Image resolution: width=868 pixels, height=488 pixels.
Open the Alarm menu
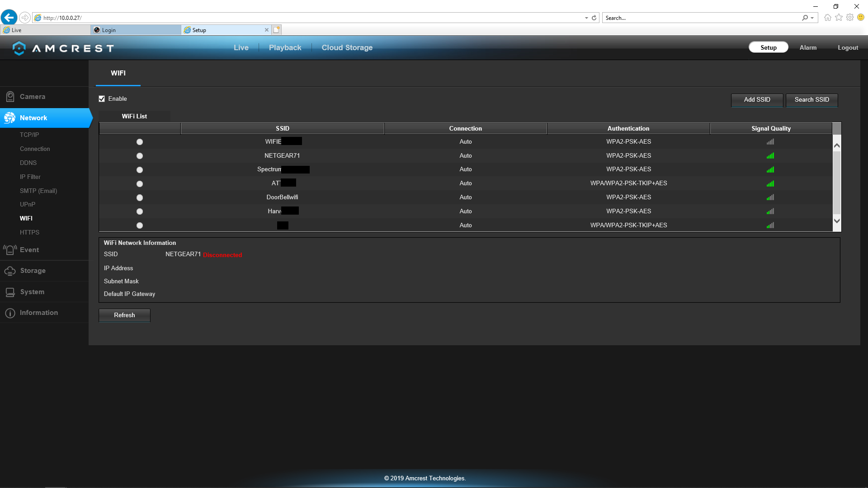click(808, 48)
